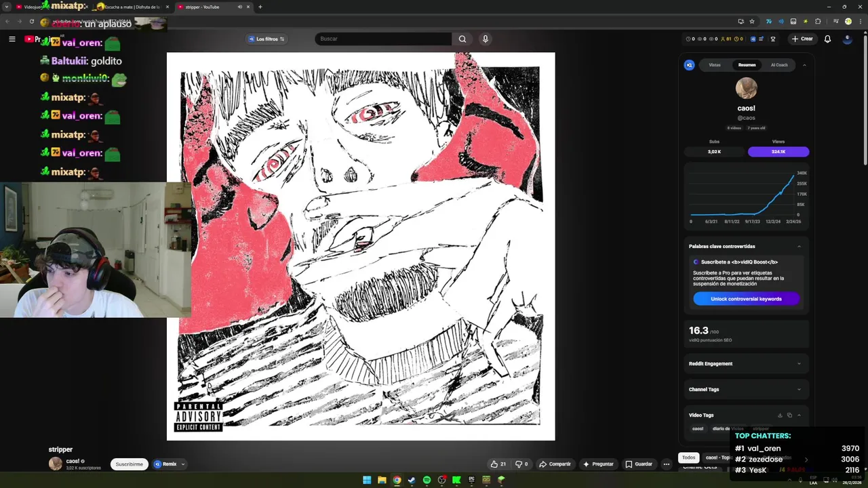
Task: Click Guardar button
Action: pos(639,464)
